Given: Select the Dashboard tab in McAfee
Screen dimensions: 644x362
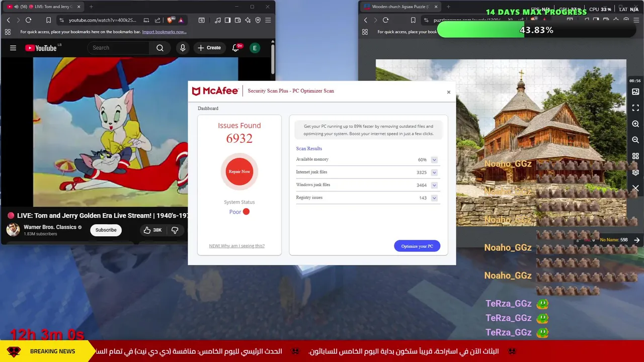Looking at the screenshot, I should click(x=208, y=108).
